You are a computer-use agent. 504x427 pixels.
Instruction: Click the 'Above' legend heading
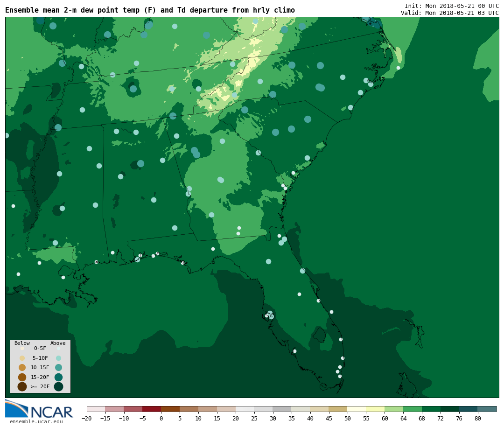click(x=58, y=343)
